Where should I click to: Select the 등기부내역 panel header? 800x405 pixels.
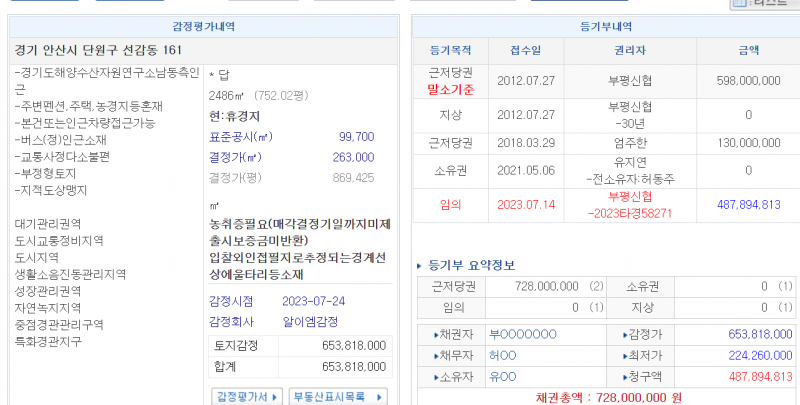tap(605, 27)
